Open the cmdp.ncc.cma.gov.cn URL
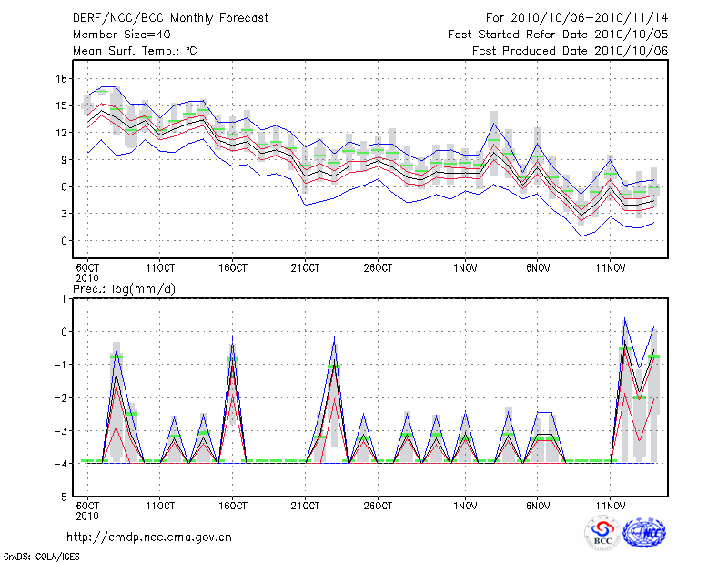 pos(150,537)
